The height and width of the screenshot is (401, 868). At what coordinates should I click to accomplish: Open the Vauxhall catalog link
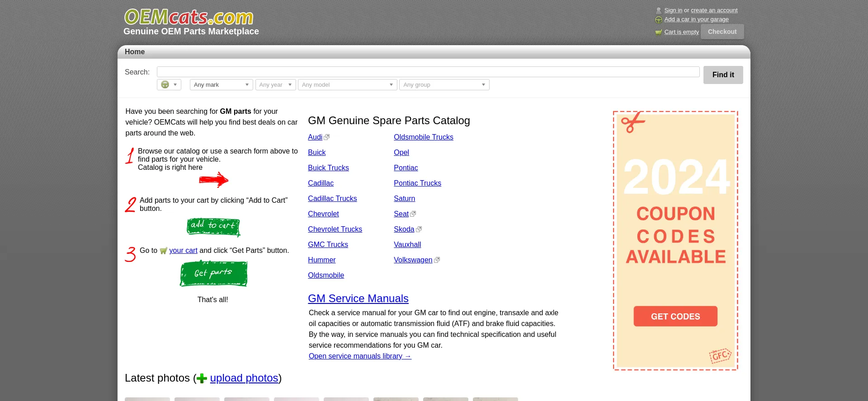[x=407, y=244]
